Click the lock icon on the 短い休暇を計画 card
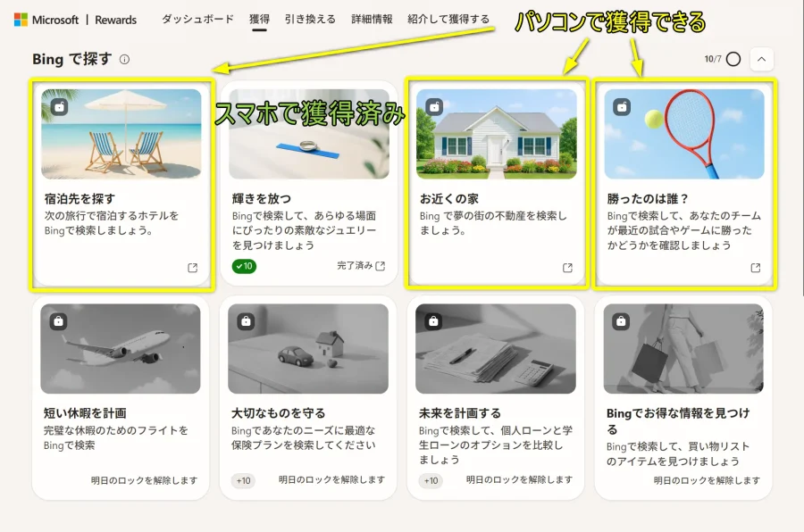Screen dimensions: 804x532 pyautogui.click(x=58, y=321)
